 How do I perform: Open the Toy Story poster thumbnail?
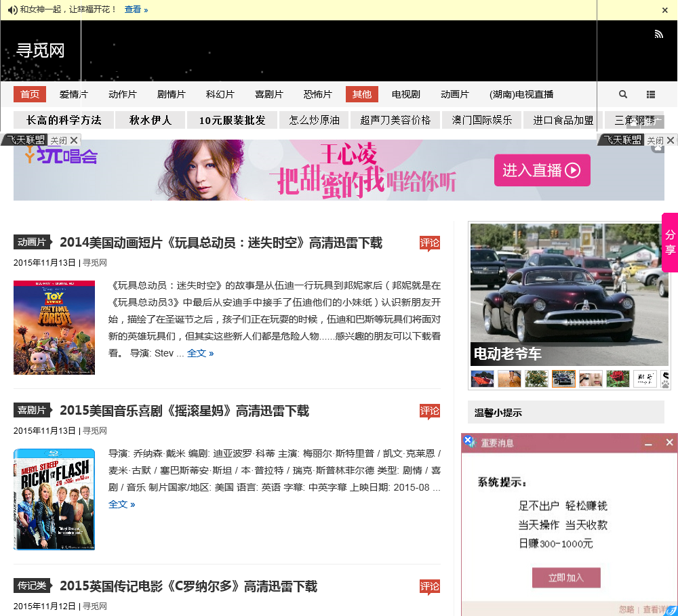pos(54,328)
